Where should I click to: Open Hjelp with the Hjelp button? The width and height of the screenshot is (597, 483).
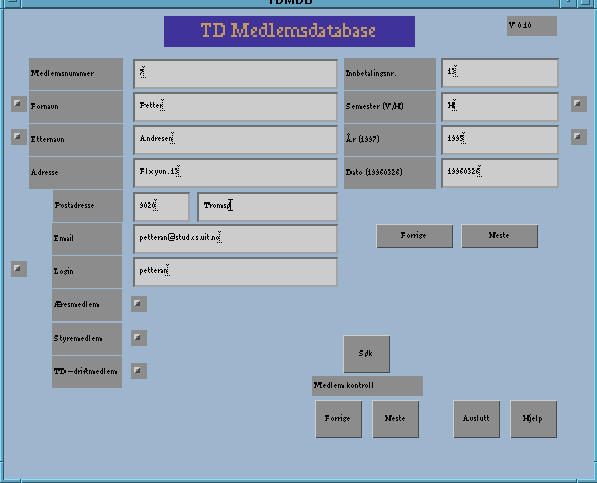click(534, 419)
